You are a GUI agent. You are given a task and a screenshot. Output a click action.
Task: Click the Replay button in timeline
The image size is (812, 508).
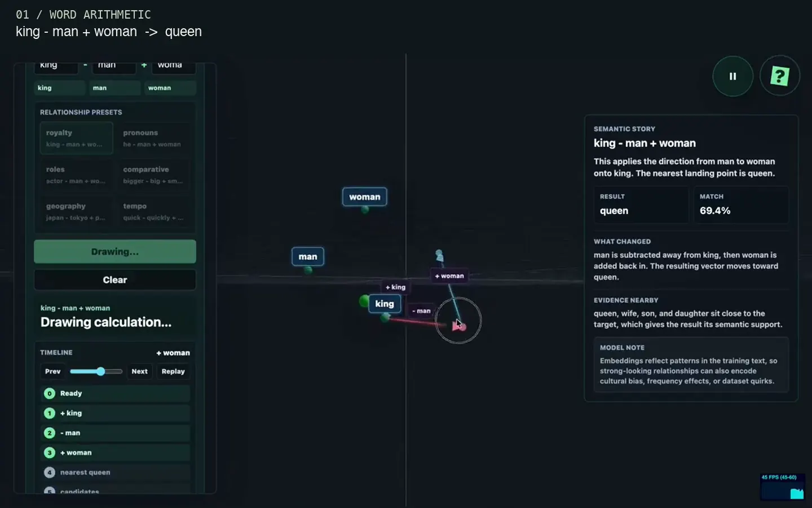[173, 371]
